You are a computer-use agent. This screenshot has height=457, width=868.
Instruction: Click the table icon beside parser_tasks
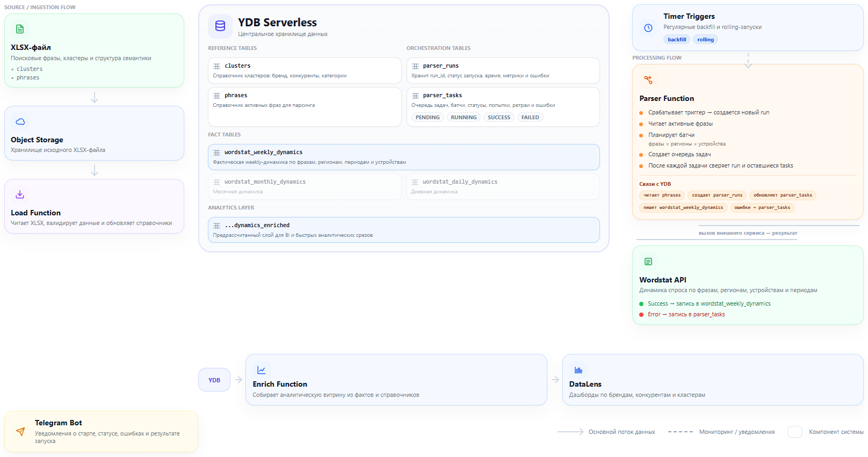415,96
